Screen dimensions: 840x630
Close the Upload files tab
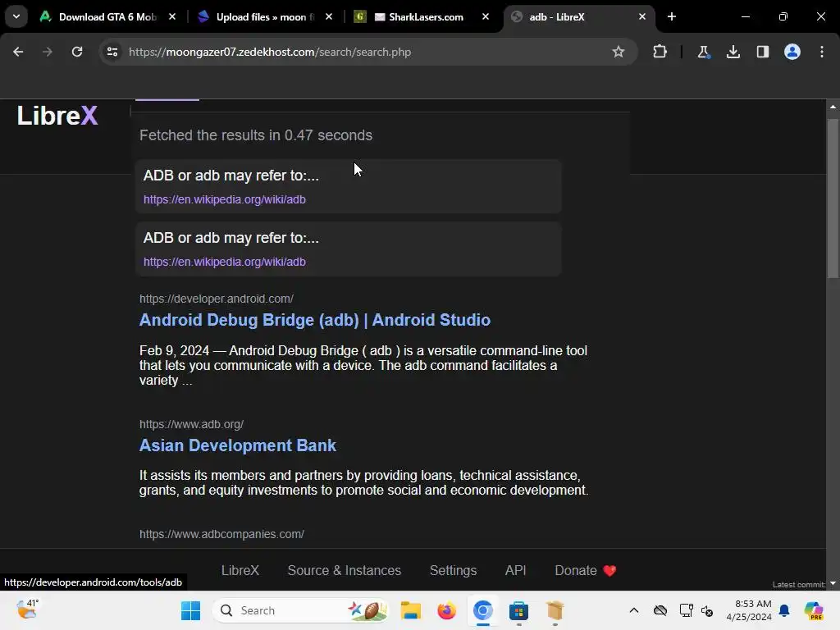329,16
